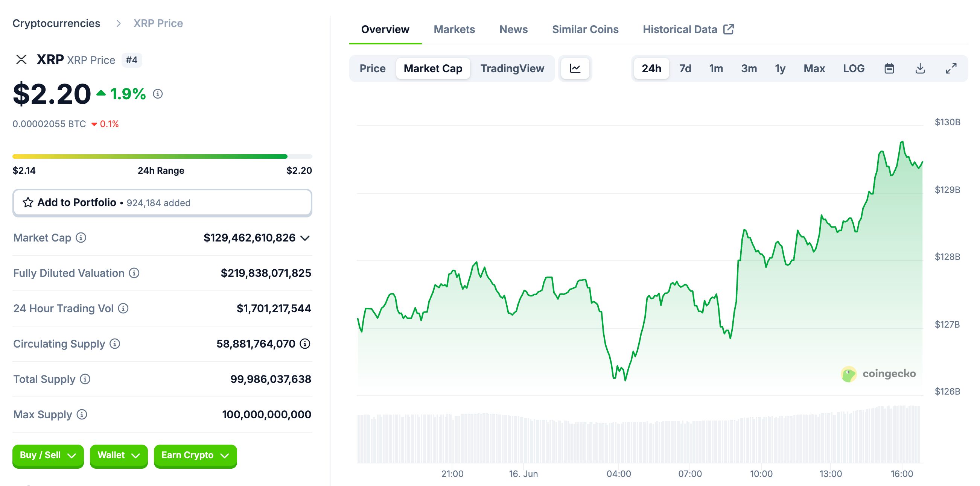The width and height of the screenshot is (980, 486).
Task: Click the chart type line icon
Action: (575, 68)
